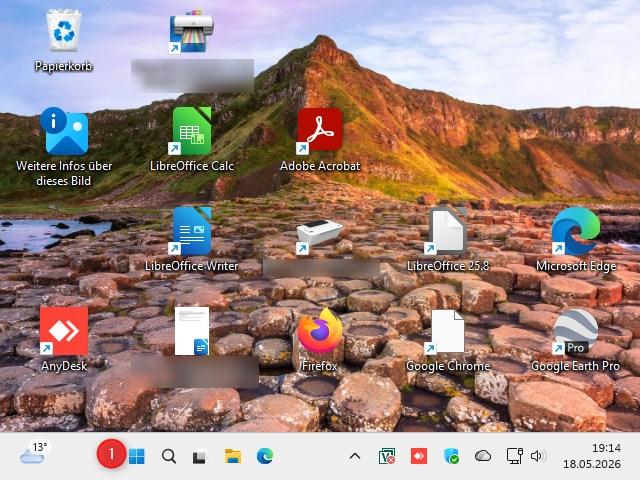Select the Adobe Acrobat shortcut
This screenshot has width=640, height=480.
point(319,131)
